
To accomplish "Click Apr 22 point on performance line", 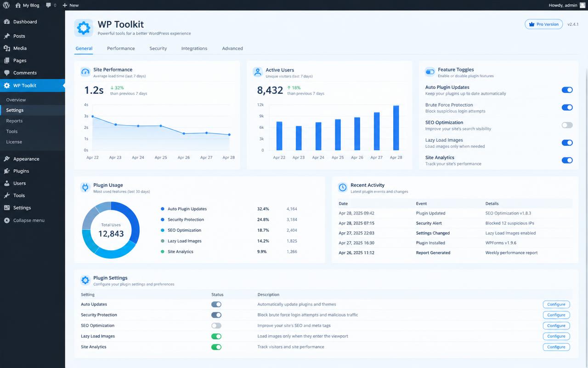I will click(x=93, y=116).
